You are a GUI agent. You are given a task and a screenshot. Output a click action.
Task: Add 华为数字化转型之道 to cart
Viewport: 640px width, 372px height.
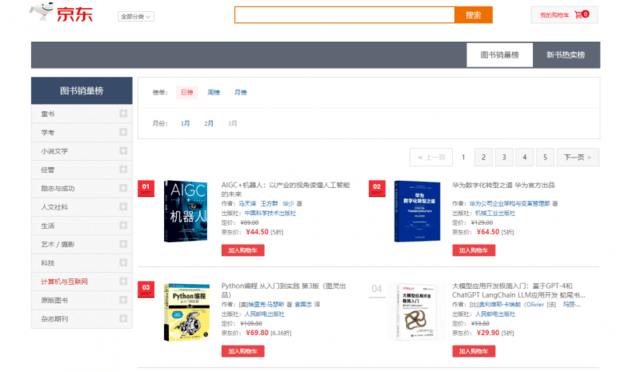(x=474, y=250)
